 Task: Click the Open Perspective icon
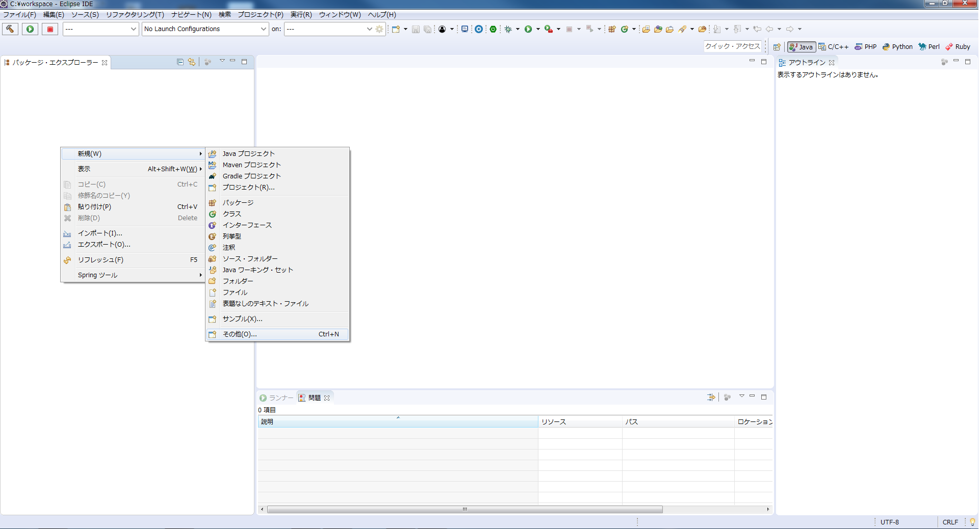point(777,47)
